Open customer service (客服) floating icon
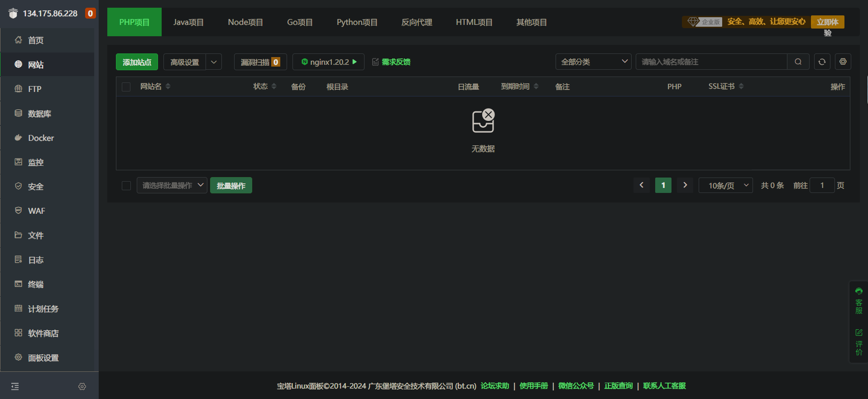 [858, 301]
